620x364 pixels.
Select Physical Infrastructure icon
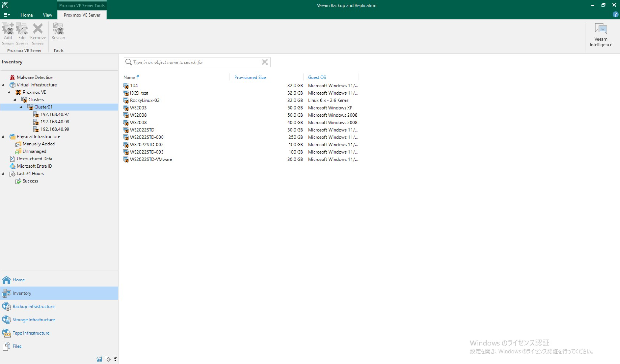12,136
